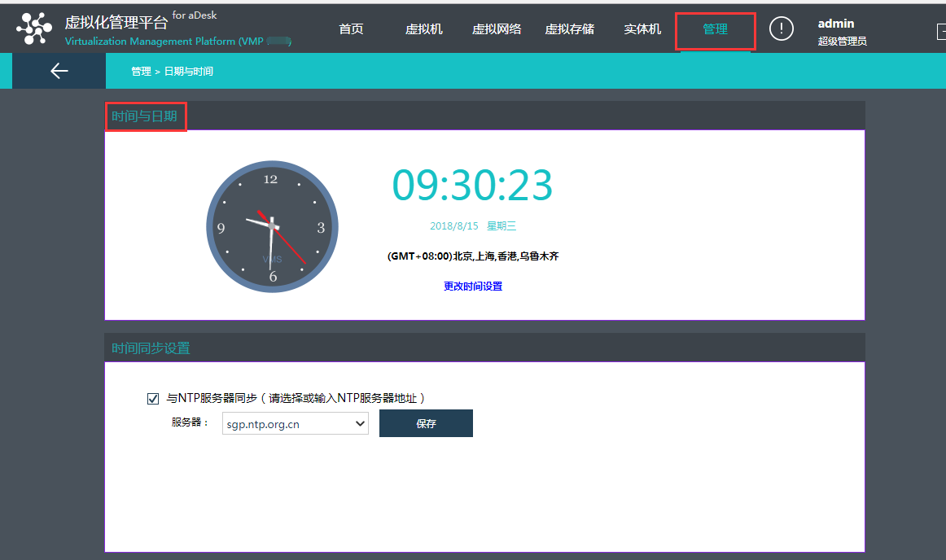Screen dimensions: 946x560
Task: Open 更改时间设置 link
Action: pyautogui.click(x=473, y=286)
